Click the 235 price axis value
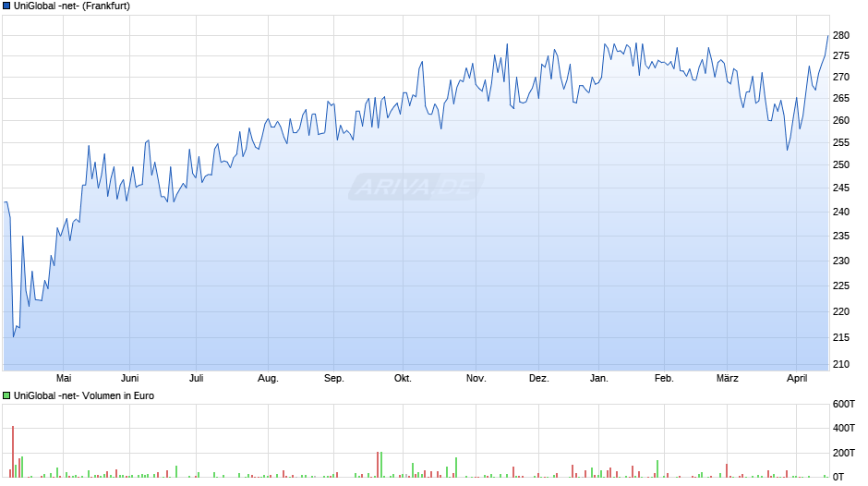Viewport: 868px width, 486px height. pyautogui.click(x=841, y=237)
